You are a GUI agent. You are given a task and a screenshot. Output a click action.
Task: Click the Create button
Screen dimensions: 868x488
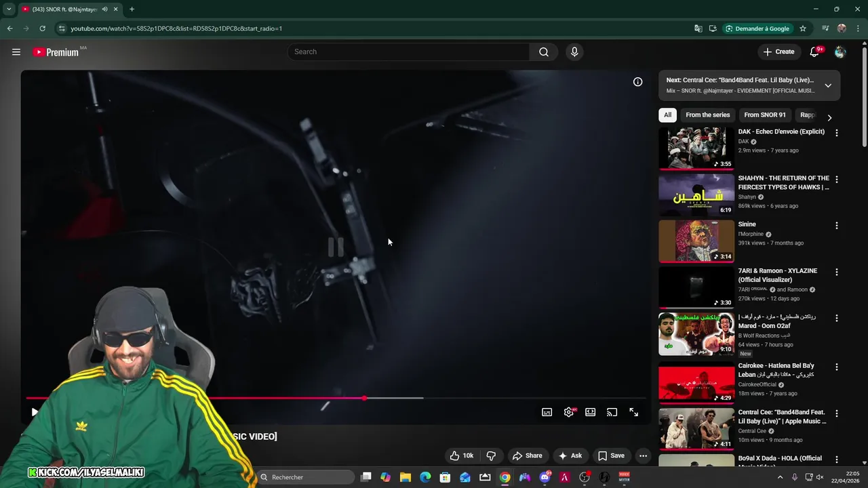coord(778,52)
